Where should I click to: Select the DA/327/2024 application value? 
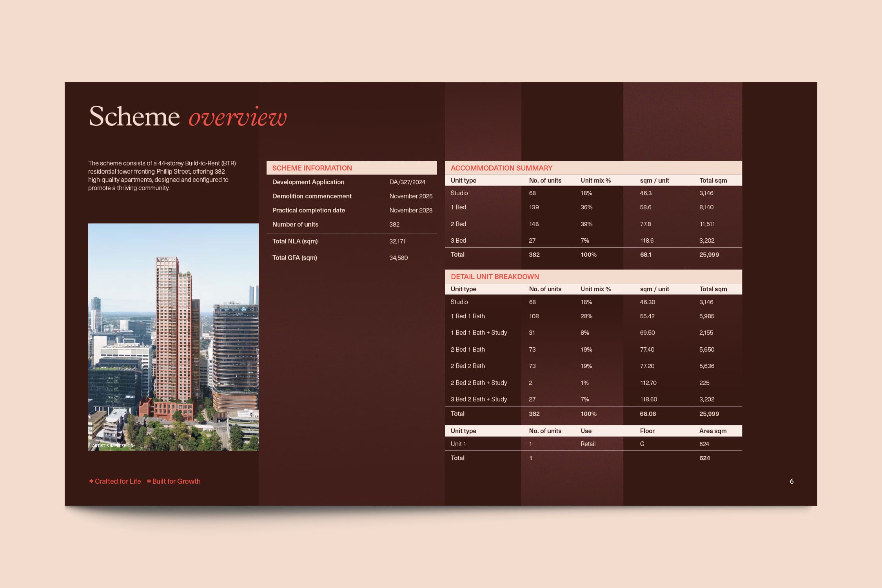pos(407,182)
